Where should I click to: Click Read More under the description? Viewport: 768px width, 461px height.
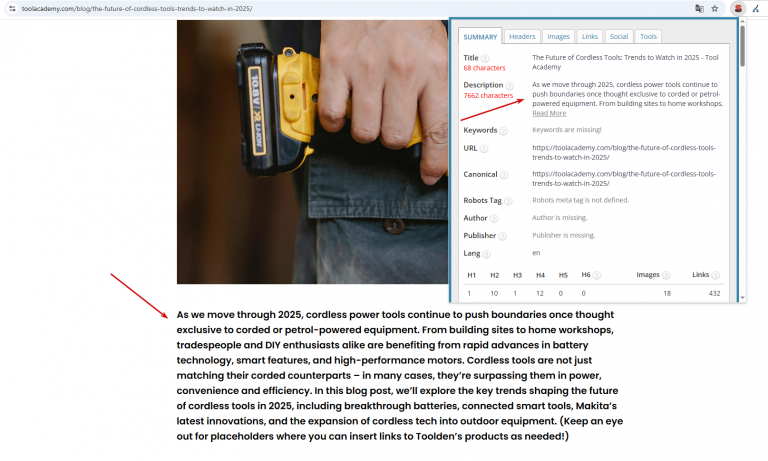click(549, 113)
